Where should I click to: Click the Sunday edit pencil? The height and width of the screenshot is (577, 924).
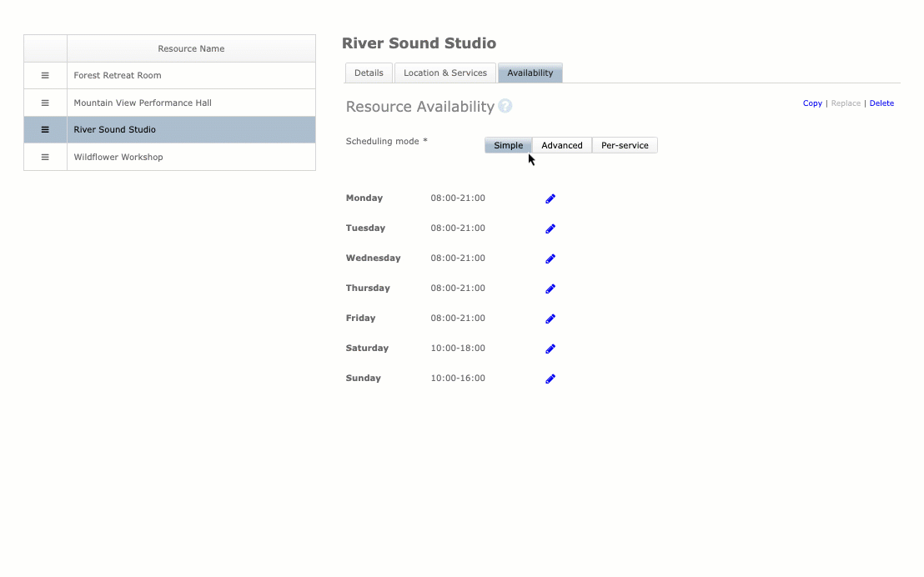click(x=550, y=379)
